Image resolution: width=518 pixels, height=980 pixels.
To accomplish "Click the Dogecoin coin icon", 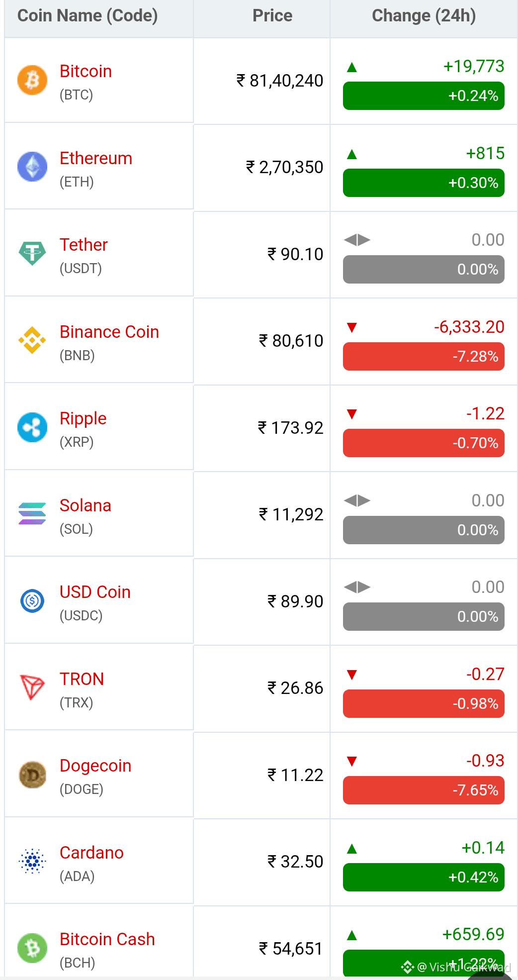I will [32, 775].
